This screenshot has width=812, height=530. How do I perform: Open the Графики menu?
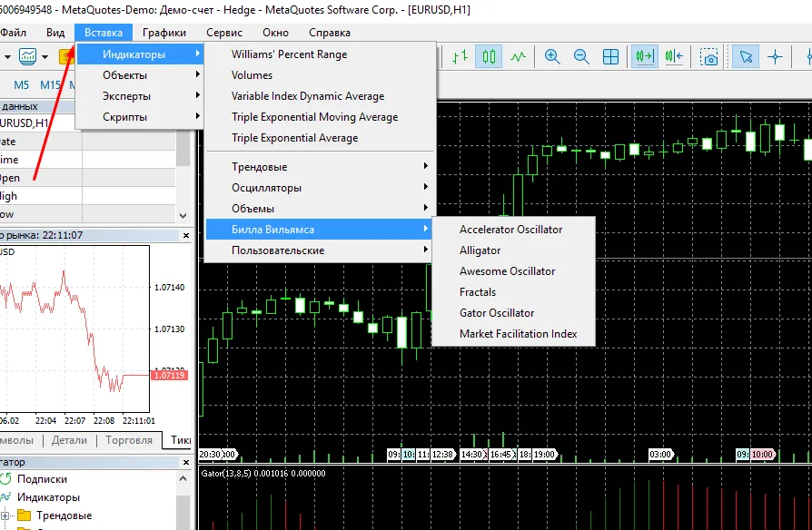pyautogui.click(x=164, y=33)
